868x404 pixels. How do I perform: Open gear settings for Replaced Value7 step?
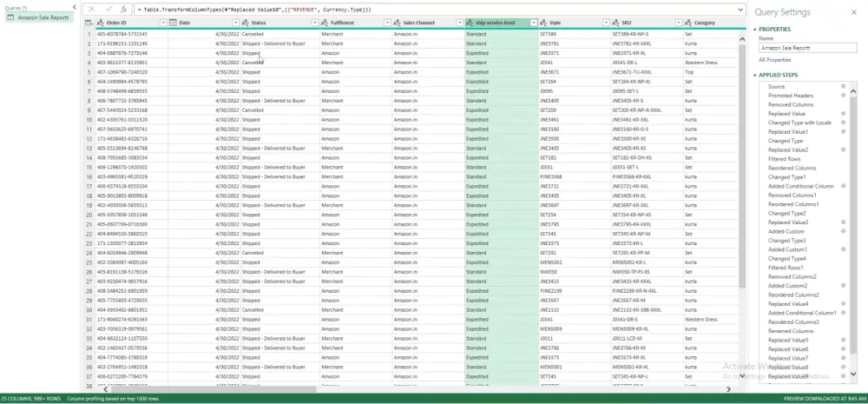click(x=843, y=358)
